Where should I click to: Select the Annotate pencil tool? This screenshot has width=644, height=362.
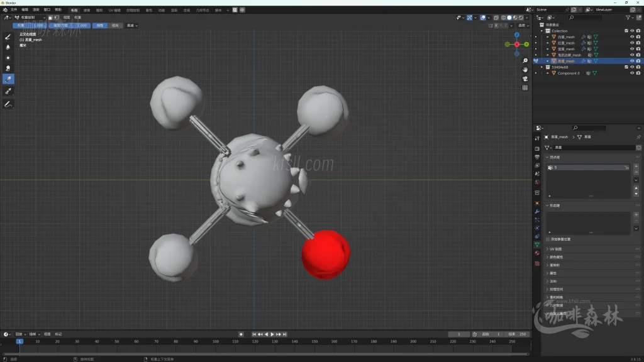[x=9, y=104]
